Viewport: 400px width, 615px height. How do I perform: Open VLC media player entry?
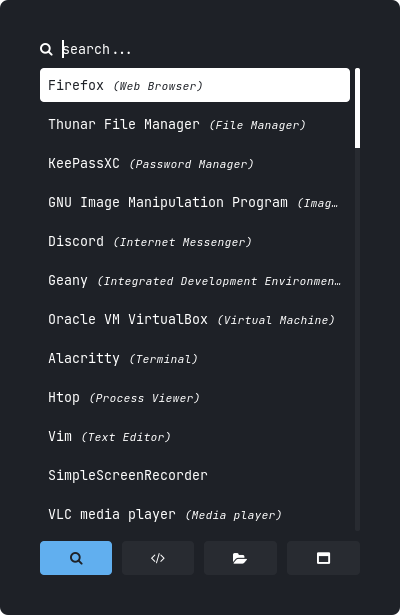(195, 514)
